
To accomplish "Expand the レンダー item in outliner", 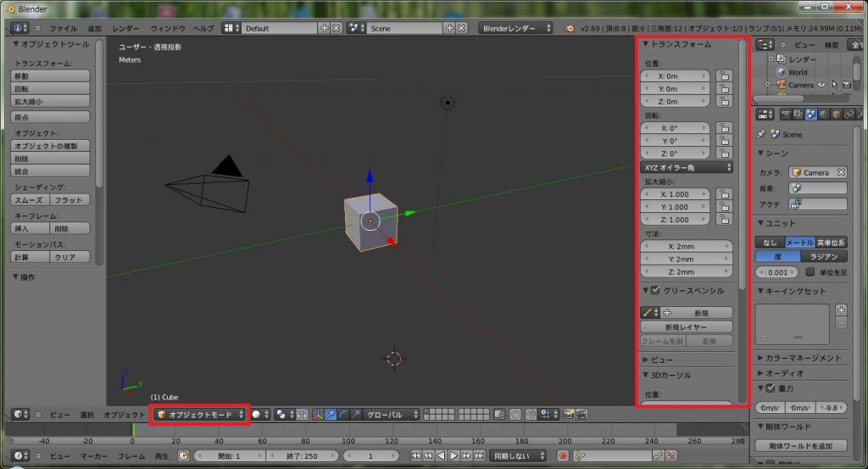I will tap(771, 59).
